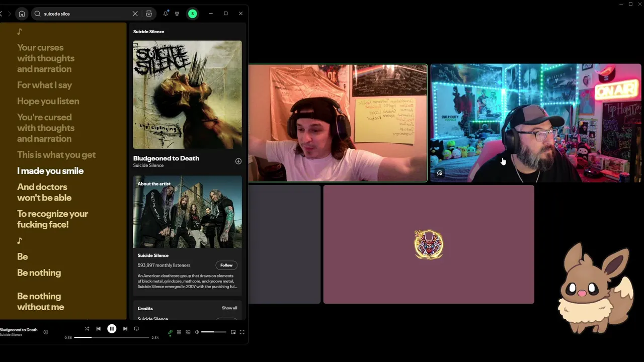Viewport: 644px width, 362px height.
Task: Open the About the artist band photo
Action: tap(187, 212)
